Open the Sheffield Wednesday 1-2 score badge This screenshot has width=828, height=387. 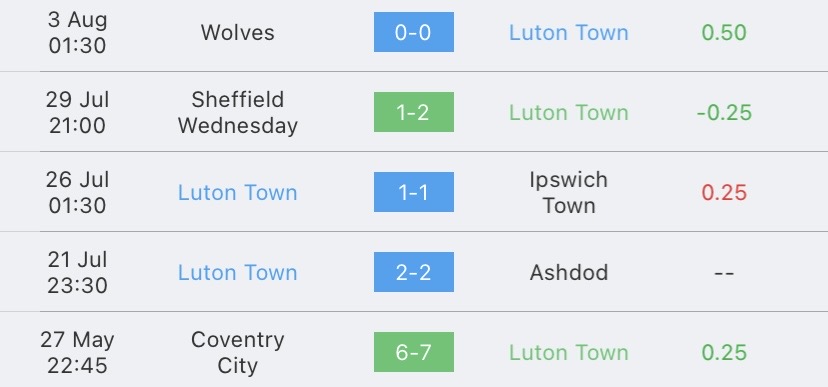[413, 112]
